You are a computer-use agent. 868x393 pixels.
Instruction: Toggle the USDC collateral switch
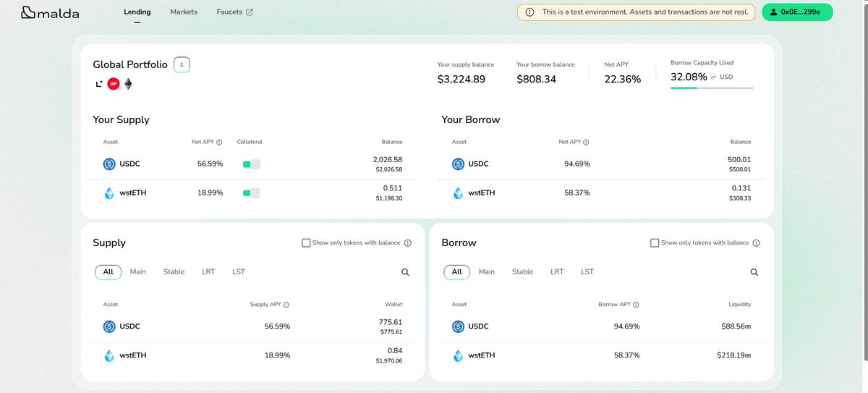tap(251, 164)
